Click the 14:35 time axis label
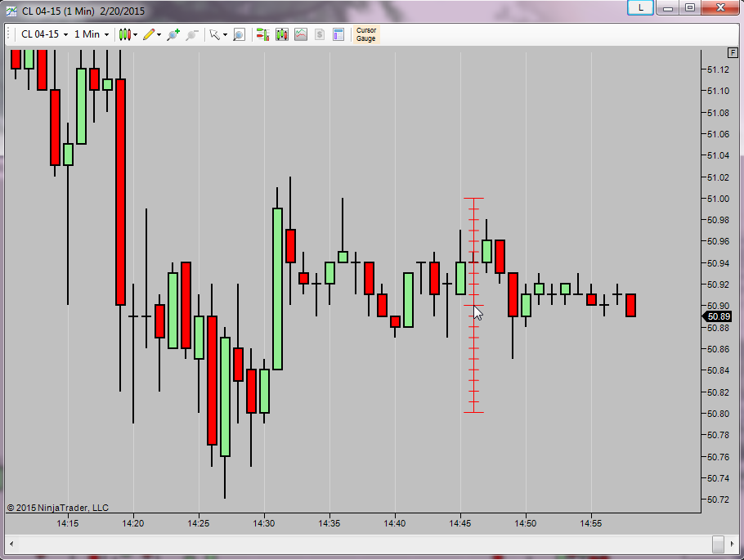 coord(329,523)
